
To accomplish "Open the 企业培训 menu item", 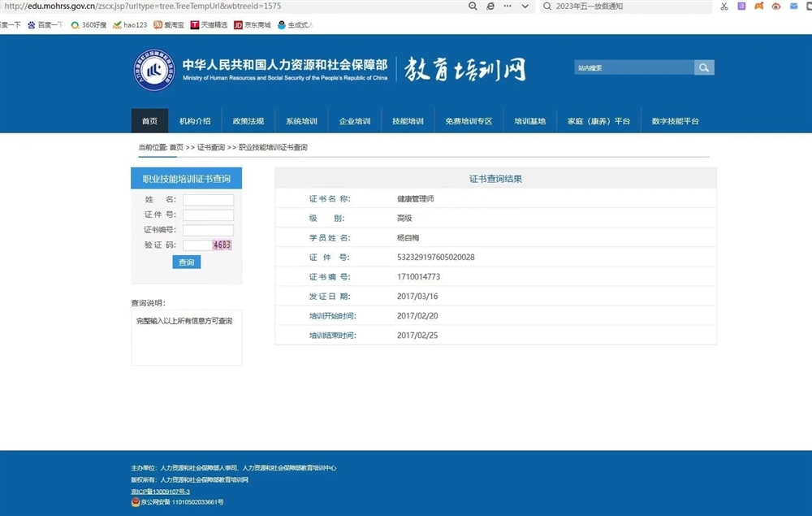I will pos(355,121).
